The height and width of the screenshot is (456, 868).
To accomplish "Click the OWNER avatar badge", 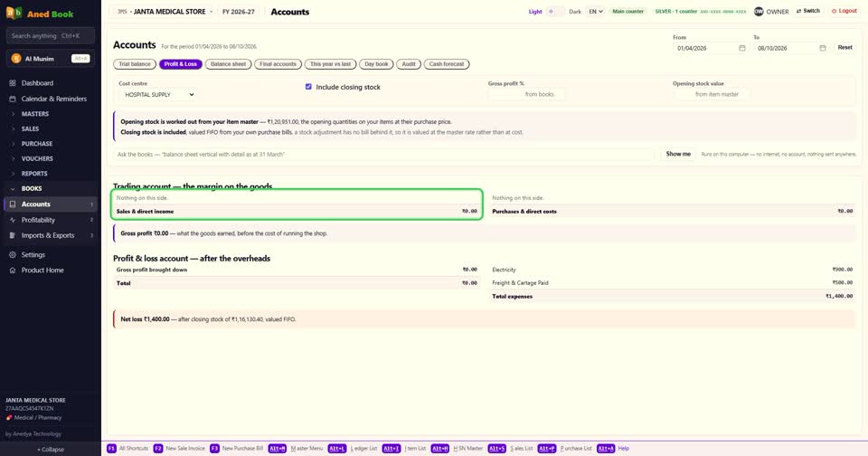I will point(759,11).
